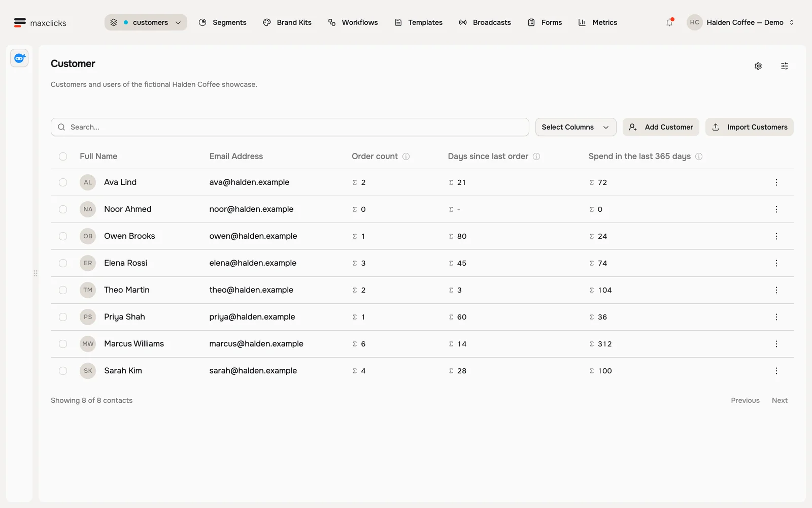Image resolution: width=812 pixels, height=508 pixels.
Task: Click the Showing 8 of 8 contacts text
Action: 91,400
